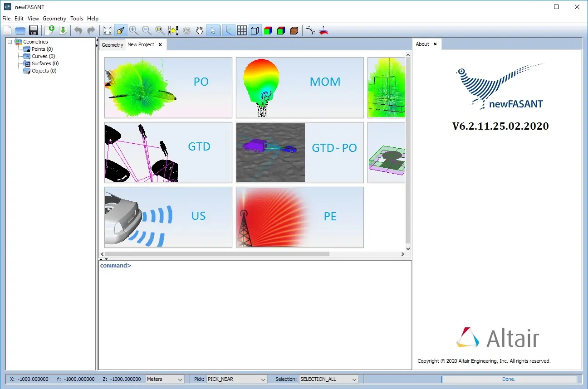This screenshot has width=588, height=389.
Task: Select Objects (0) tree item
Action: coord(44,71)
